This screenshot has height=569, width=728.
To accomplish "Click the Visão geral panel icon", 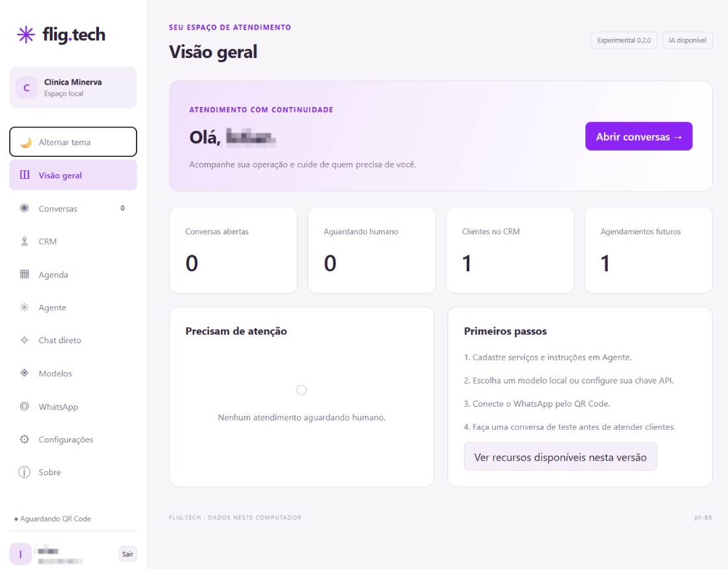I will coord(24,175).
